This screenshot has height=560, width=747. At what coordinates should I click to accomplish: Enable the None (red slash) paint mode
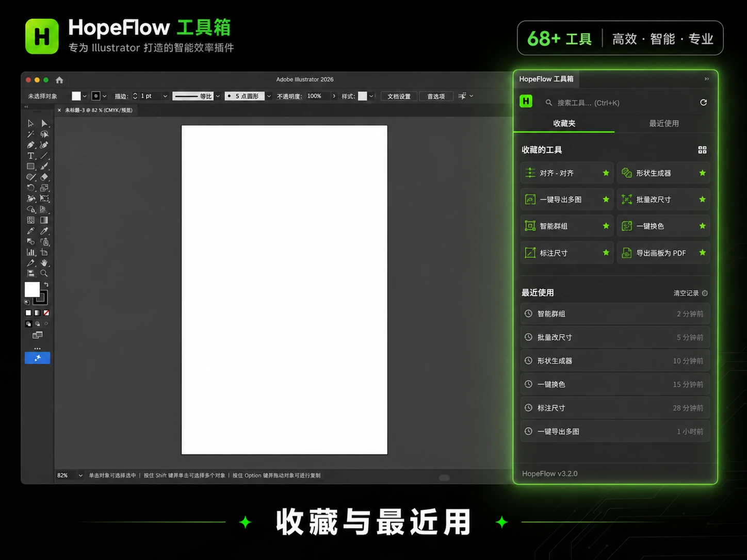(46, 313)
